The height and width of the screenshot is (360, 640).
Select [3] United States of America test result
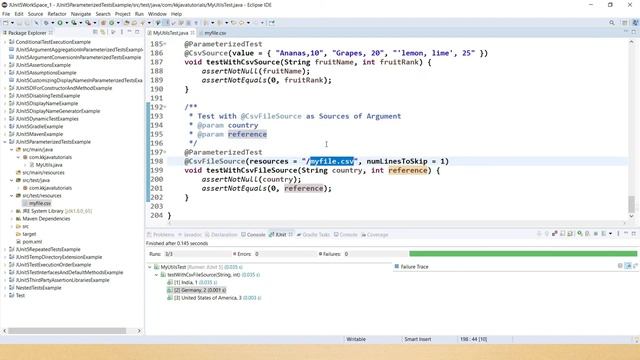[x=214, y=298]
